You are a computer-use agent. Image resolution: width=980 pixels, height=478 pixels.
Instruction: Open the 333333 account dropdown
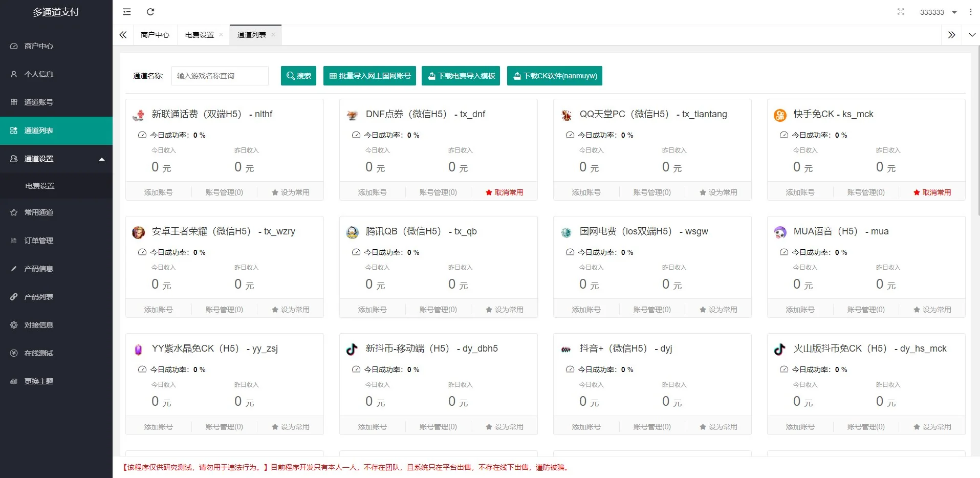point(938,12)
